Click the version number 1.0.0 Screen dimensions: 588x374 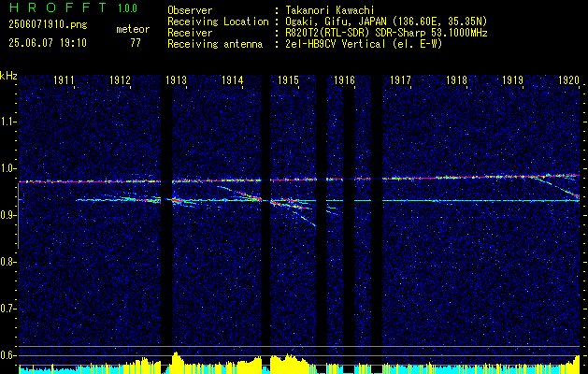click(x=127, y=7)
